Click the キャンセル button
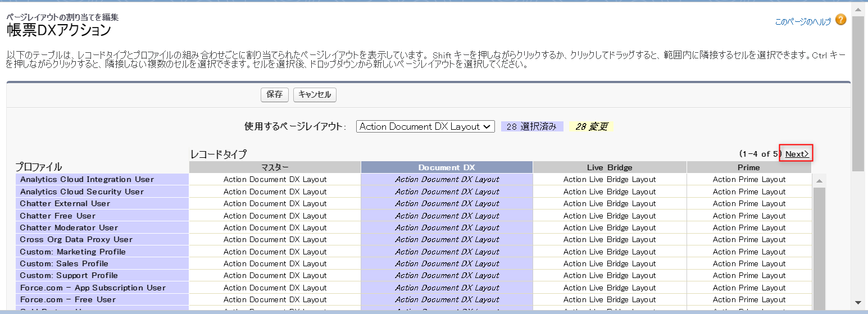Screen dimensions: 868x314 pyautogui.click(x=315, y=95)
